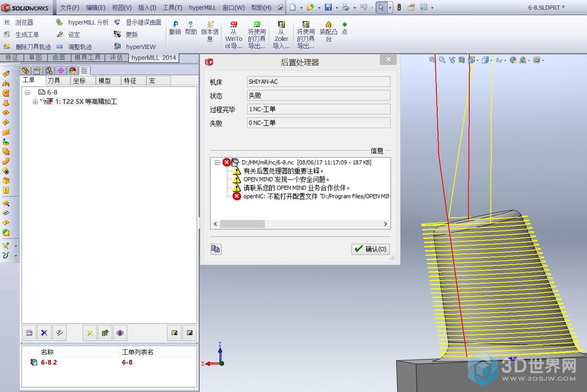The image size is (587, 392).
Task: Open the 编辑(E) menu
Action: [96, 8]
